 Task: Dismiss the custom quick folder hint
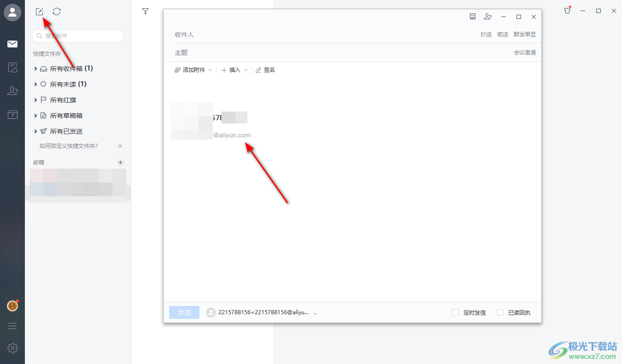click(x=120, y=146)
